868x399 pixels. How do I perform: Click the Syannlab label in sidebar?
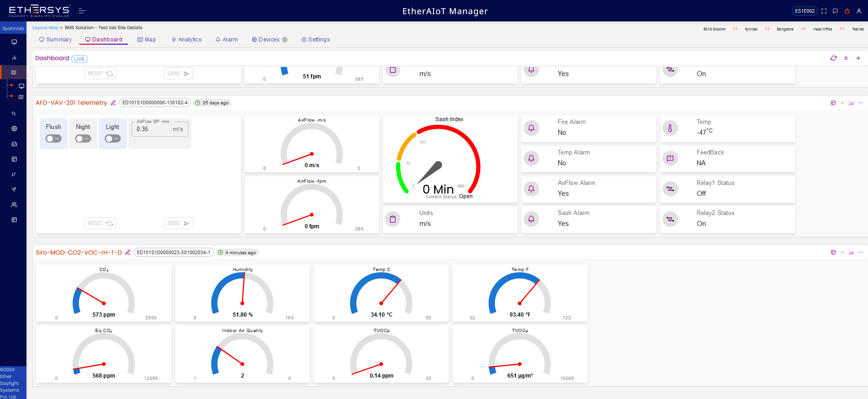(x=13, y=28)
